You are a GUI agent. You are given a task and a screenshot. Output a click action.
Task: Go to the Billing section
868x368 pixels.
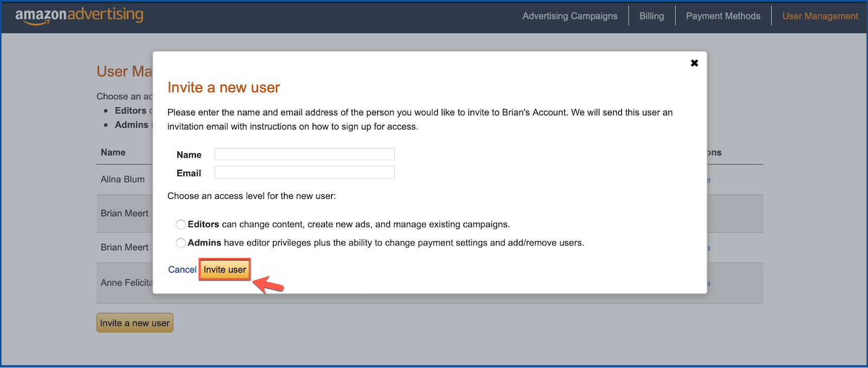pos(652,16)
